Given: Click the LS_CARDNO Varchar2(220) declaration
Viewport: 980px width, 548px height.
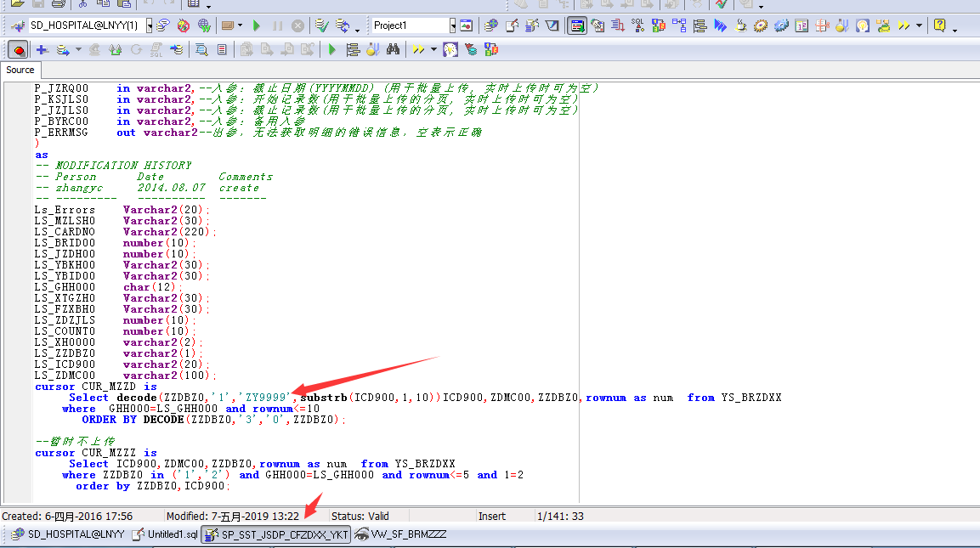Looking at the screenshot, I should point(125,232).
